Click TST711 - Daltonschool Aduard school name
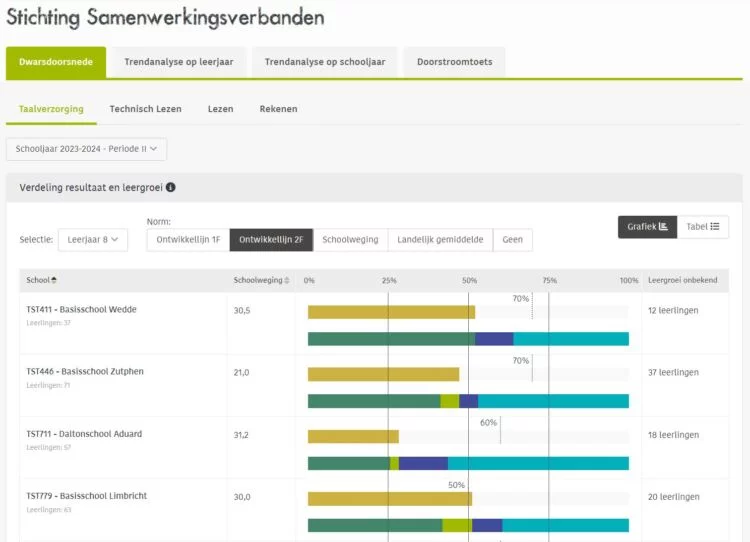The width and height of the screenshot is (750, 542). tap(84, 434)
